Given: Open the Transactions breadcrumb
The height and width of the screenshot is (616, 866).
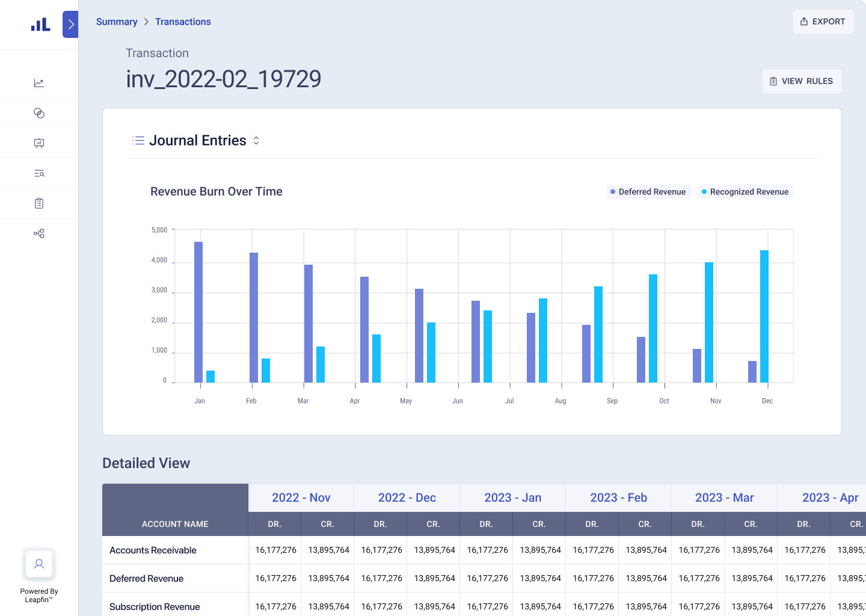Looking at the screenshot, I should point(183,22).
